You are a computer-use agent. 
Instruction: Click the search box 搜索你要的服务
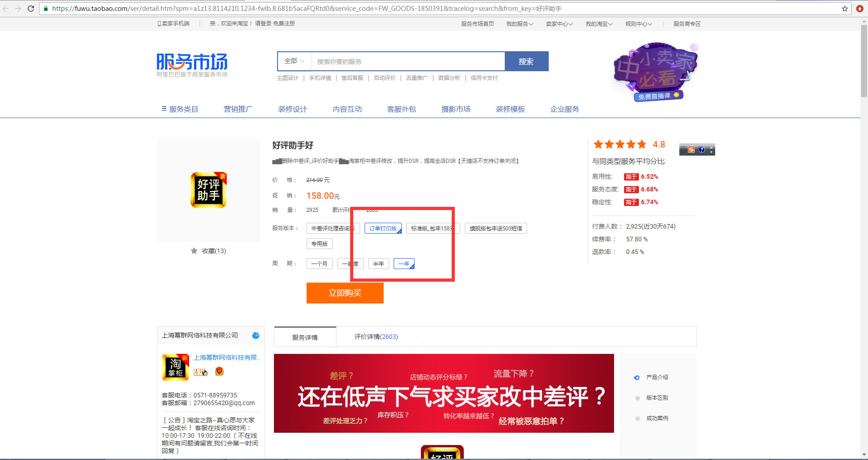[x=408, y=62]
